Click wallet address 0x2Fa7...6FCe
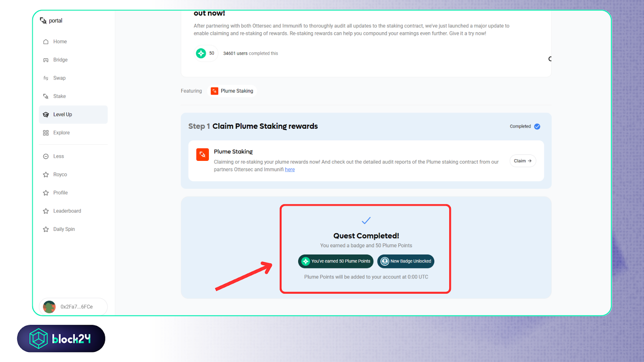 point(76,306)
